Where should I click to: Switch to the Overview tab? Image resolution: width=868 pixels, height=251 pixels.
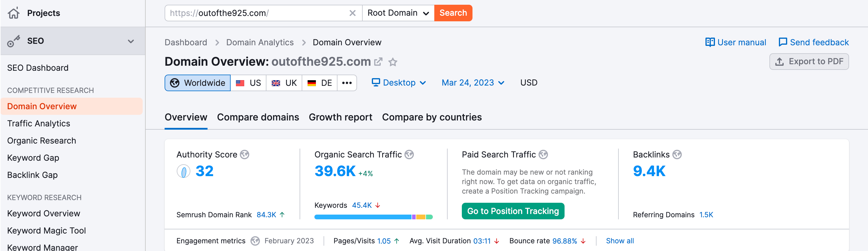(x=186, y=117)
